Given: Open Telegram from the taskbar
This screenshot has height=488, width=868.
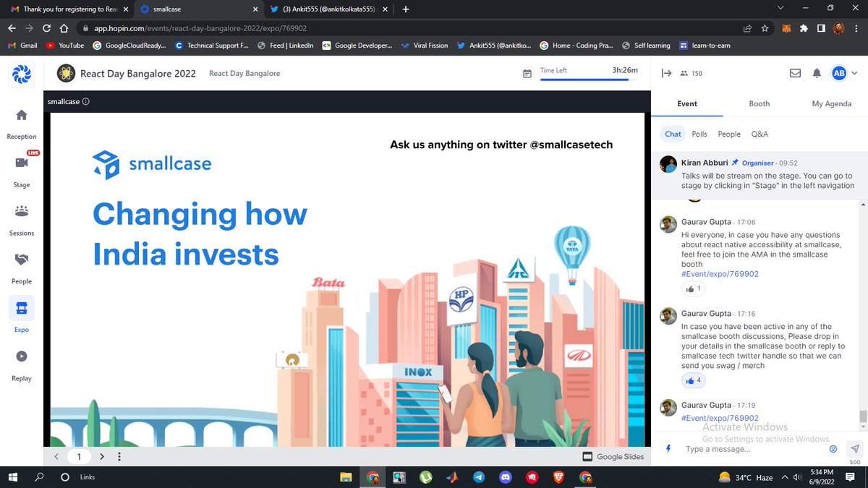Looking at the screenshot, I should tap(478, 477).
